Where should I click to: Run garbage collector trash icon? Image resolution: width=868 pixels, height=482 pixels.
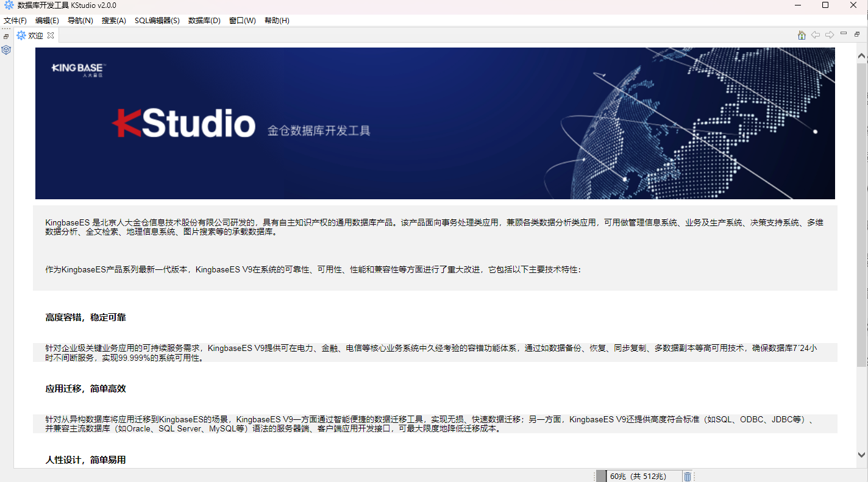pos(688,477)
